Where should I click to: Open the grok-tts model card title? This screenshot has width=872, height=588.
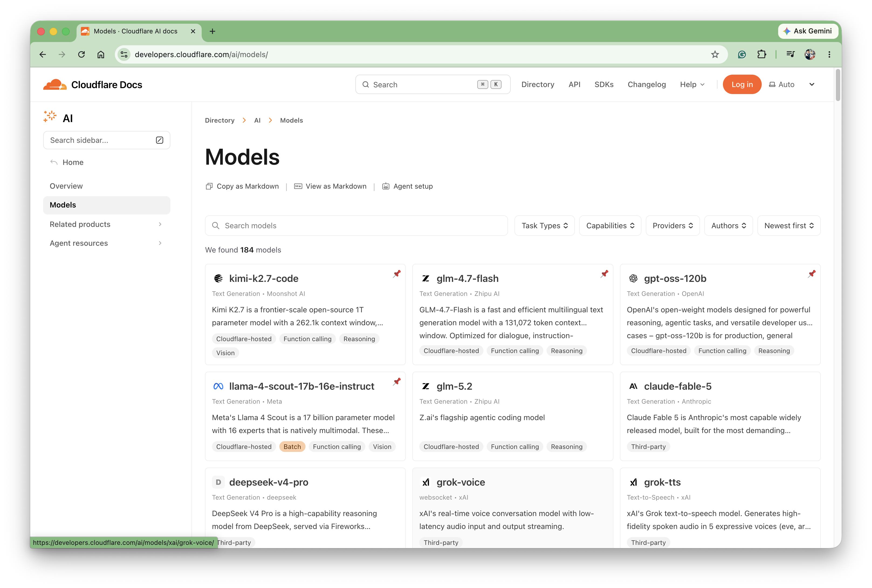click(x=662, y=482)
